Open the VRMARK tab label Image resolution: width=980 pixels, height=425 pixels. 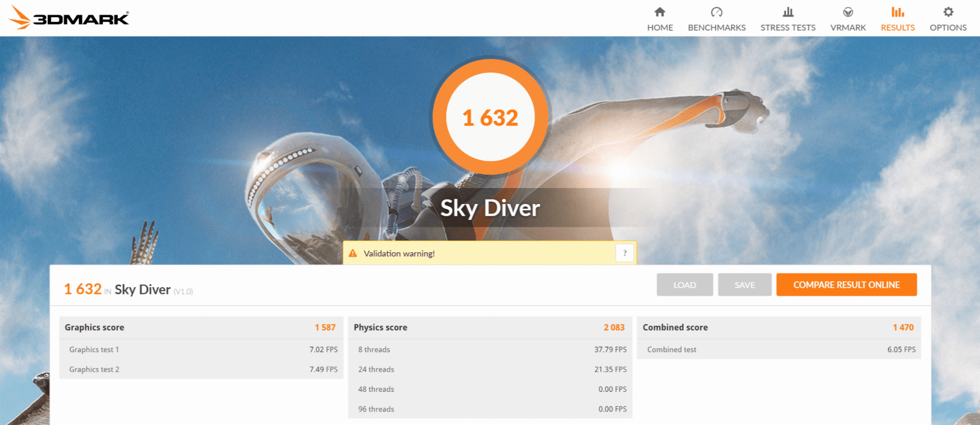(x=848, y=28)
